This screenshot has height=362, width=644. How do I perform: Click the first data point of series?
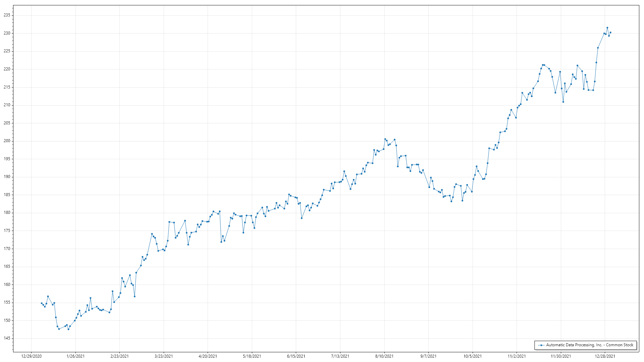[x=42, y=303]
